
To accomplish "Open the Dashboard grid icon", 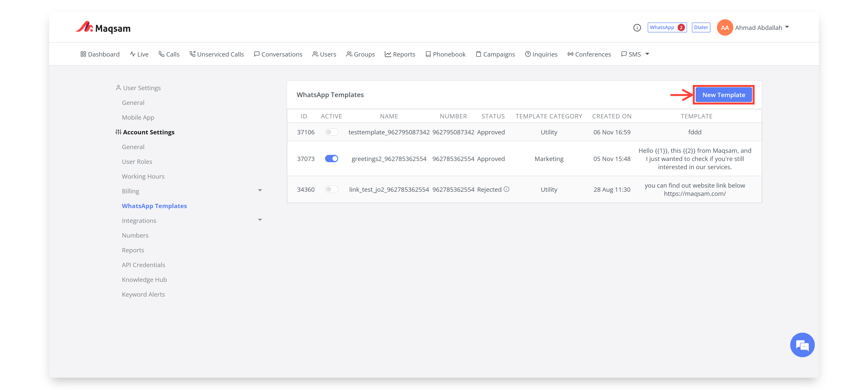I will click(x=83, y=54).
